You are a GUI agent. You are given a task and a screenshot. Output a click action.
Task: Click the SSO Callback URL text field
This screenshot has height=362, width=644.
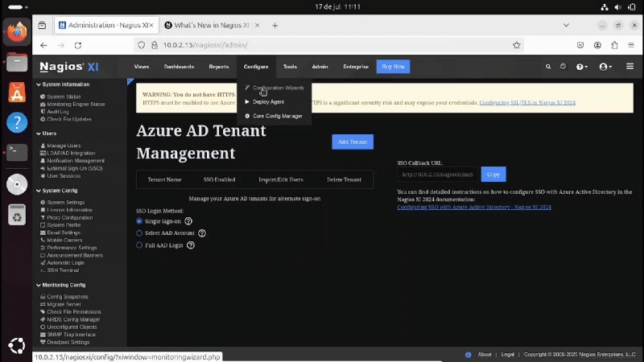438,175
